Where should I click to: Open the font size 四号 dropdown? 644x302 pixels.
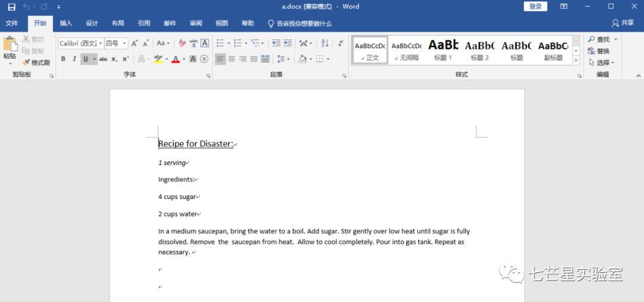click(125, 43)
